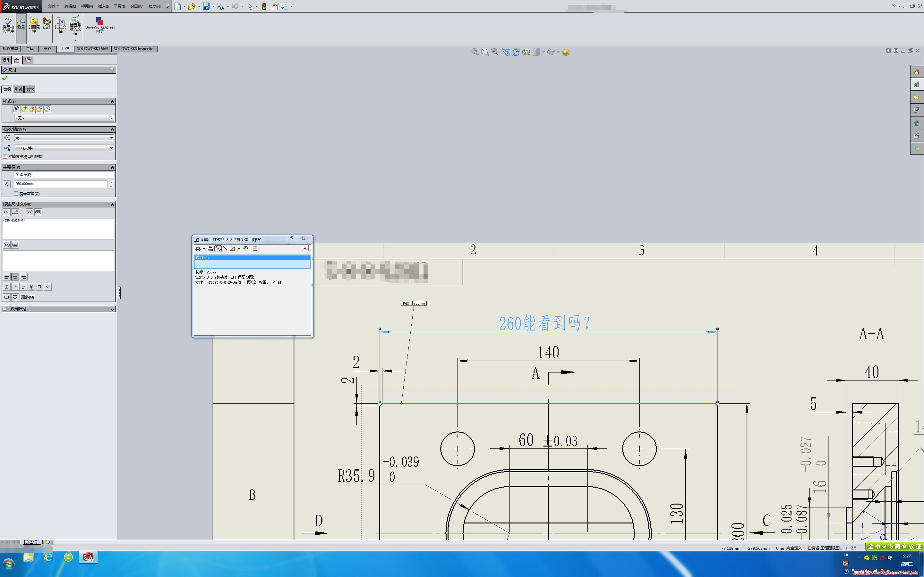924x577 pixels.
Task: Click the add style star icon
Action: pyautogui.click(x=24, y=110)
